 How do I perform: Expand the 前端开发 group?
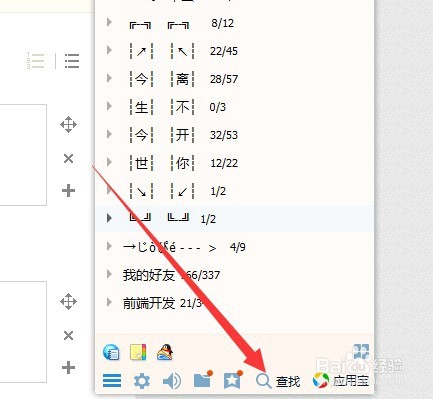point(109,302)
